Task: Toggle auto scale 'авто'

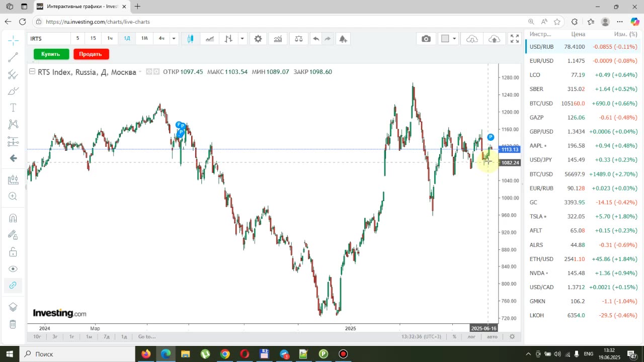Action: tap(492, 337)
